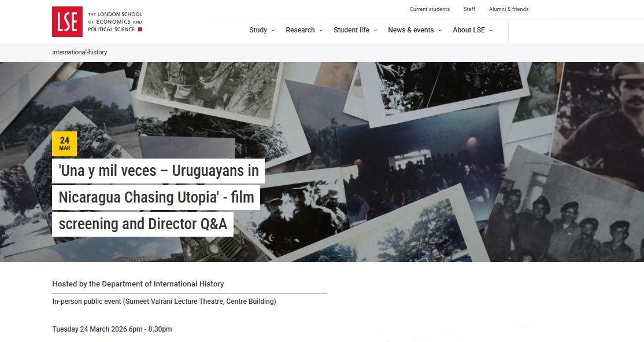Click the red LSE logo
This screenshot has width=644, height=342.
[x=67, y=22]
